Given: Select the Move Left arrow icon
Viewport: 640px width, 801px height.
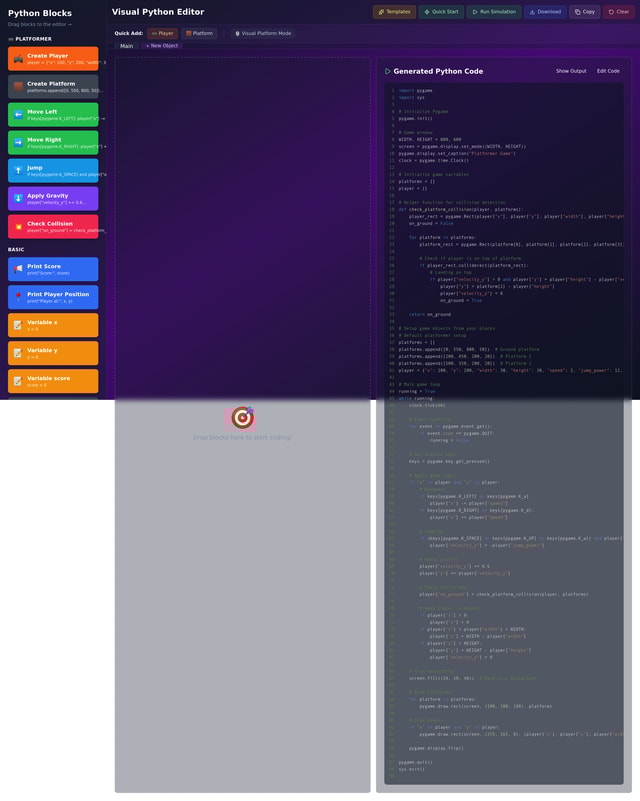Looking at the screenshot, I should pyautogui.click(x=18, y=114).
